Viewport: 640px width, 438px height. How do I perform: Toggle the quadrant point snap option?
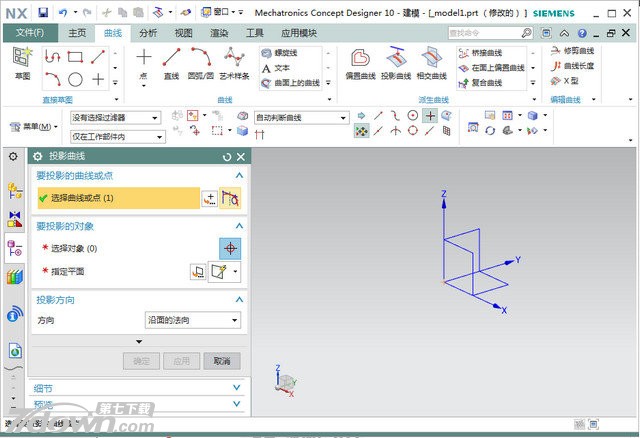pos(413,131)
